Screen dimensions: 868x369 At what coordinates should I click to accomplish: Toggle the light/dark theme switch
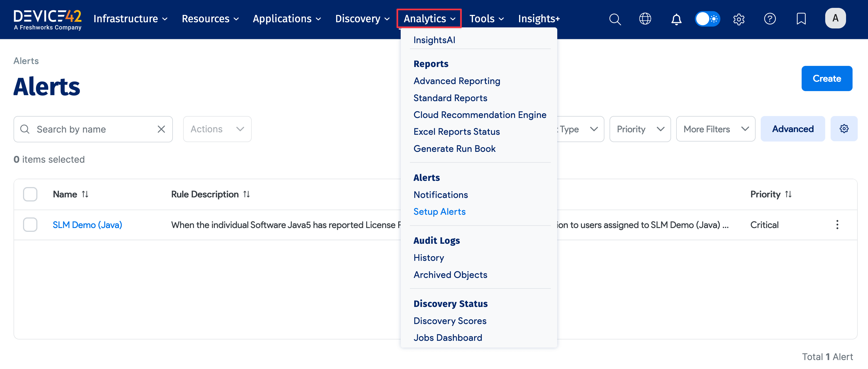pos(707,19)
